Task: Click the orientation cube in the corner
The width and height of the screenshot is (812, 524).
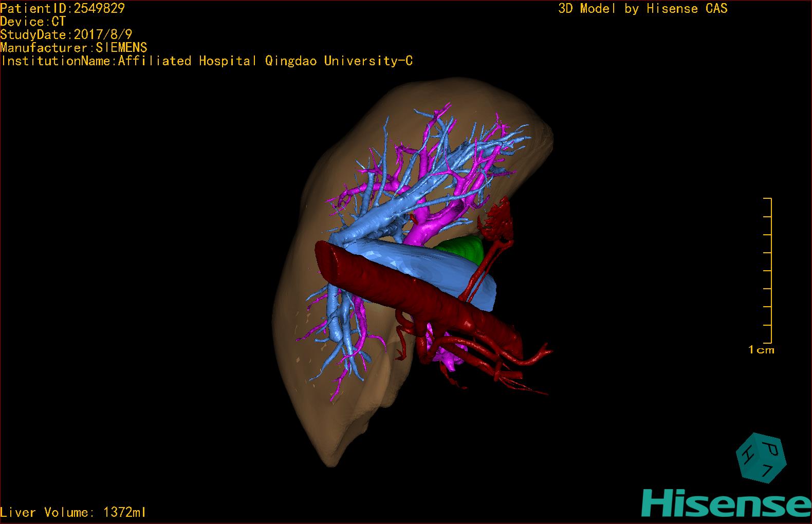Action: click(761, 458)
